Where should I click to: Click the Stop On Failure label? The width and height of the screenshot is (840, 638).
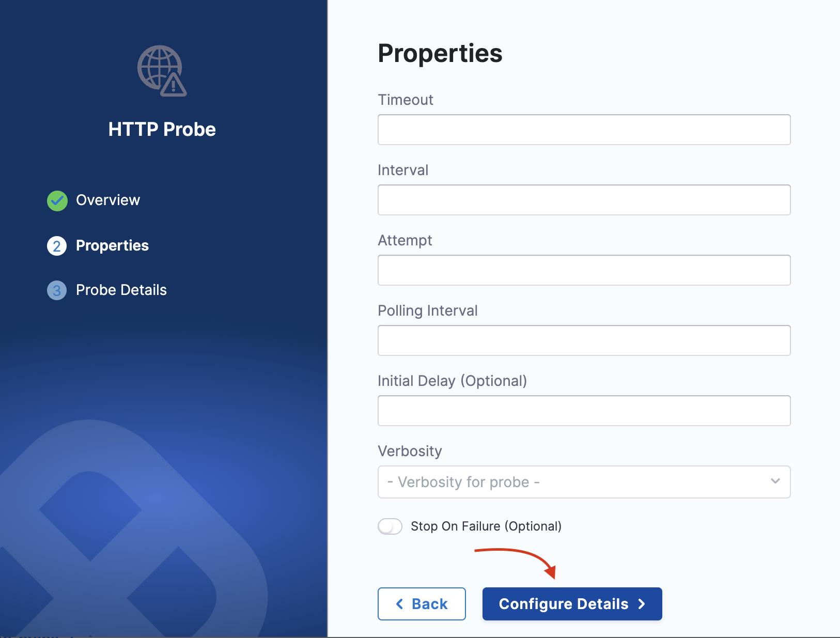point(486,526)
